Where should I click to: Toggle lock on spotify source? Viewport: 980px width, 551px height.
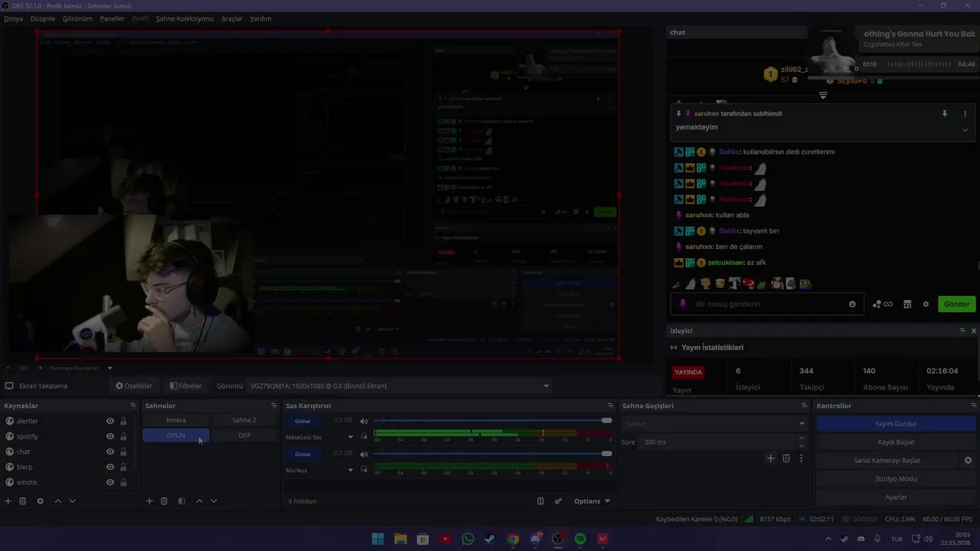(123, 436)
